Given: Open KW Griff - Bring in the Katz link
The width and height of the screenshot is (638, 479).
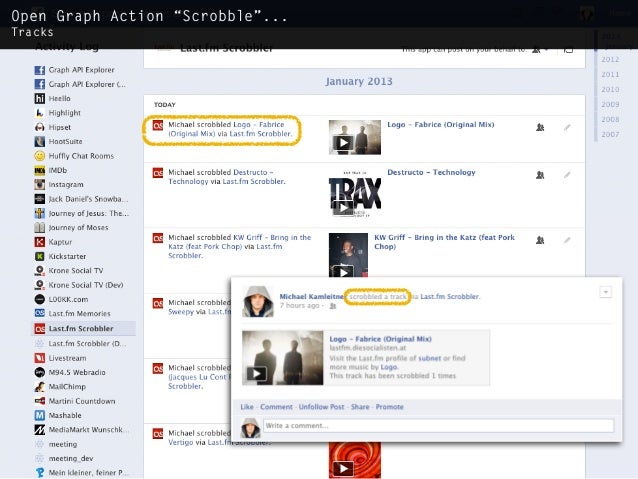Looking at the screenshot, I should click(444, 242).
